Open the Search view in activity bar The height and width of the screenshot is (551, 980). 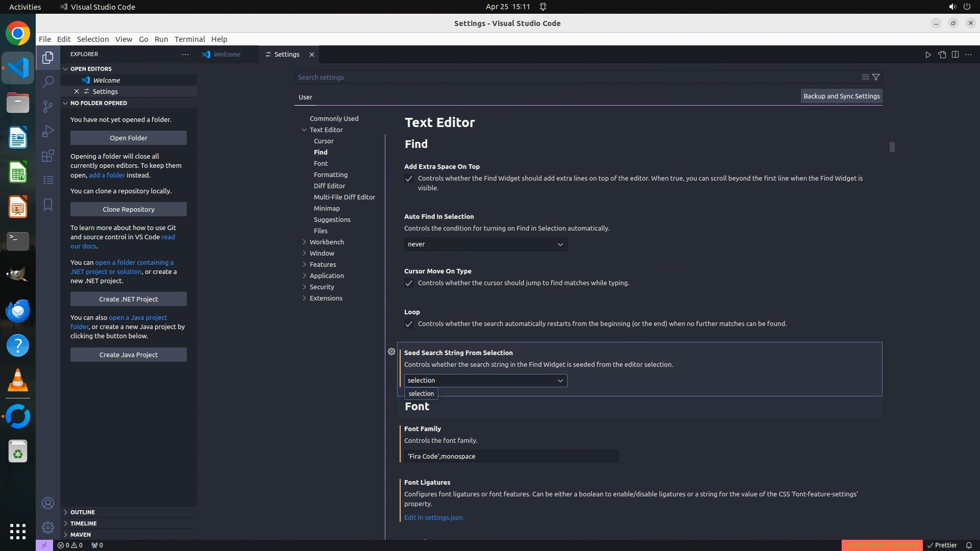click(x=48, y=82)
